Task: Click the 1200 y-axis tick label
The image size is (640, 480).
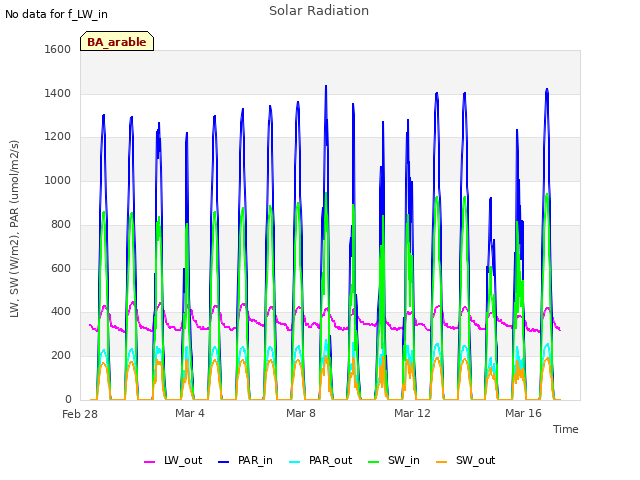Action: [58, 137]
